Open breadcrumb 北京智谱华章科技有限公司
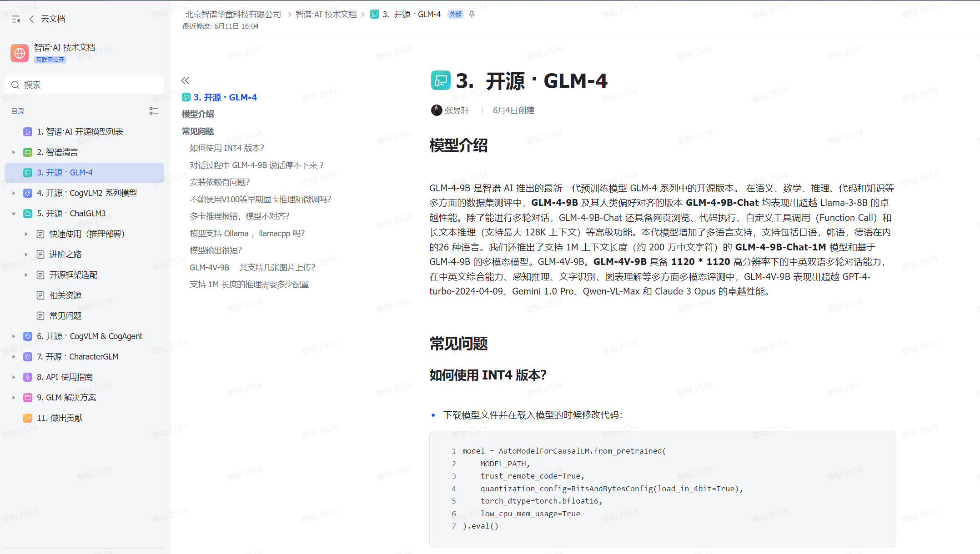 tap(232, 14)
